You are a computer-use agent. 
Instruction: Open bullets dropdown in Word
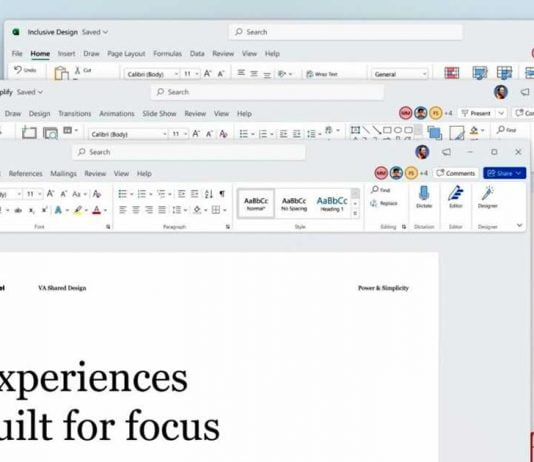point(132,194)
